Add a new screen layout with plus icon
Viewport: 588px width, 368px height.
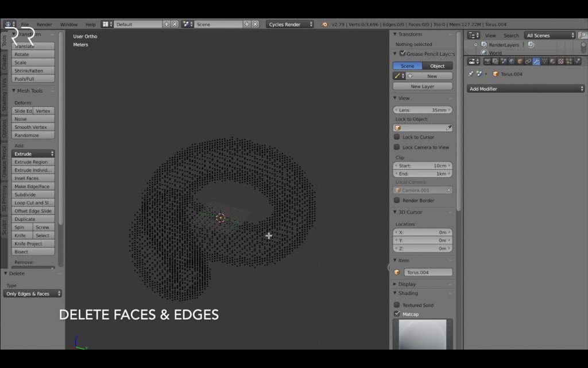(167, 24)
